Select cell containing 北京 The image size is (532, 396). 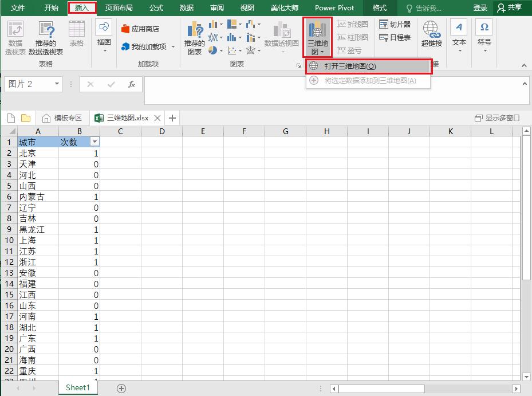click(x=38, y=153)
